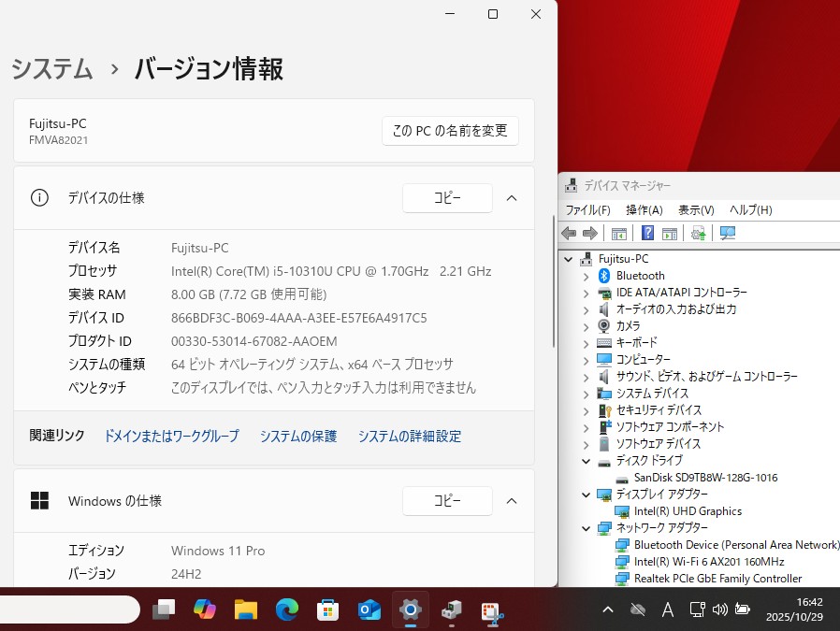The width and height of the screenshot is (840, 631).
Task: Open File Explorer from the taskbar
Action: coord(245,609)
